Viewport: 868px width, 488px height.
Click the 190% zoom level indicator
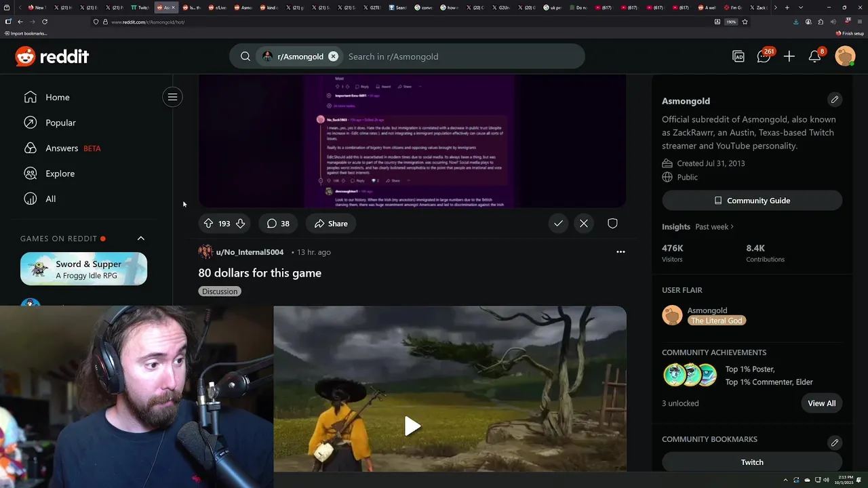(731, 22)
